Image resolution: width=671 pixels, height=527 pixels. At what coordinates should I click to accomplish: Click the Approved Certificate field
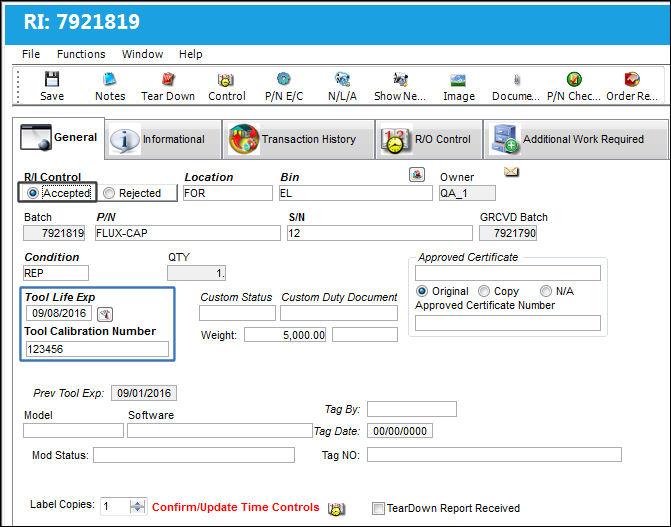pos(508,273)
